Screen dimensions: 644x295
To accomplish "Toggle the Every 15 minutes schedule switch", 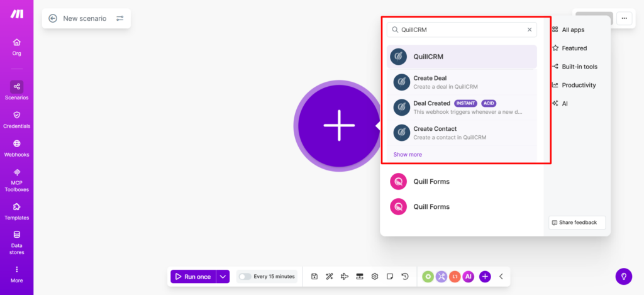I will 245,276.
